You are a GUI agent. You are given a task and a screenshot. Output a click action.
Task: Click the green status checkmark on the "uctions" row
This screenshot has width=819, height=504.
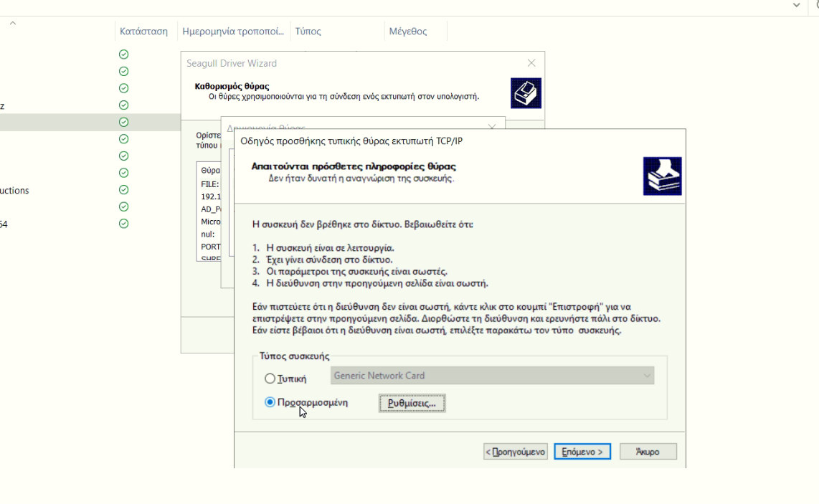coord(124,190)
